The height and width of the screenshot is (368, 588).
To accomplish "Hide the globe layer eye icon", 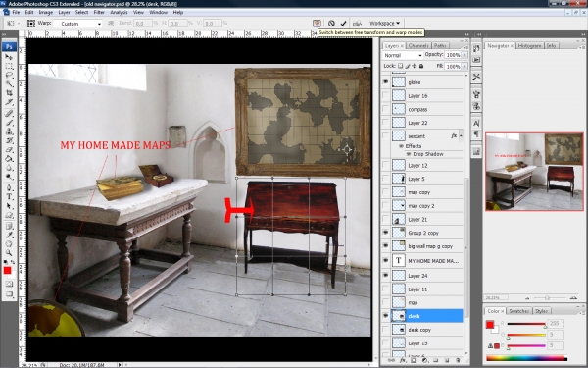I will point(385,81).
